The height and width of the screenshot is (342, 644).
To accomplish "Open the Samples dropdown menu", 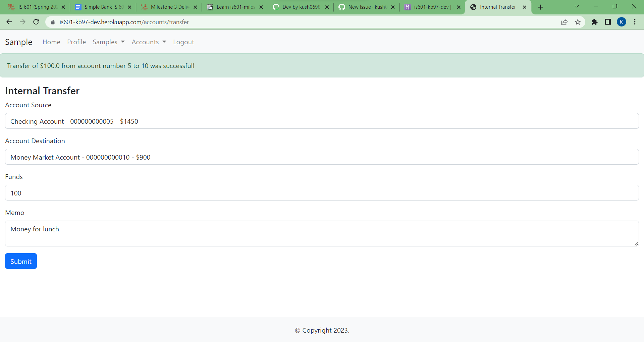I will coord(108,42).
